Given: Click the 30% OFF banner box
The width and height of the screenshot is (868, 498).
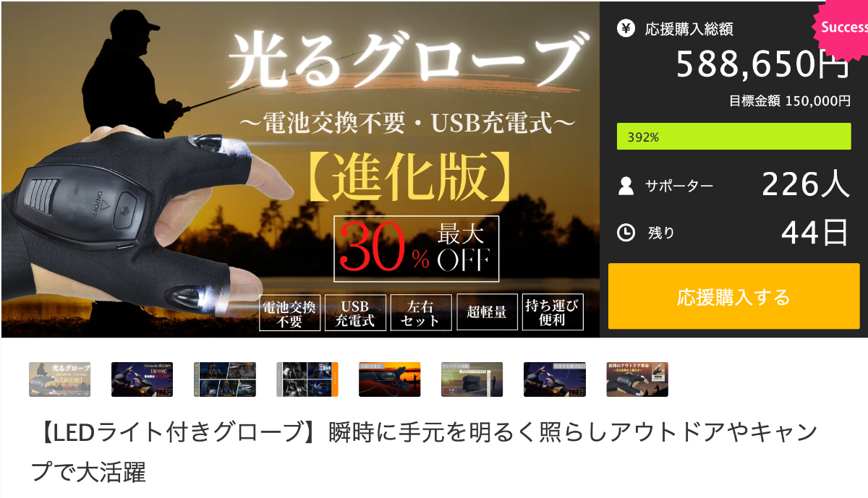Looking at the screenshot, I should 417,248.
